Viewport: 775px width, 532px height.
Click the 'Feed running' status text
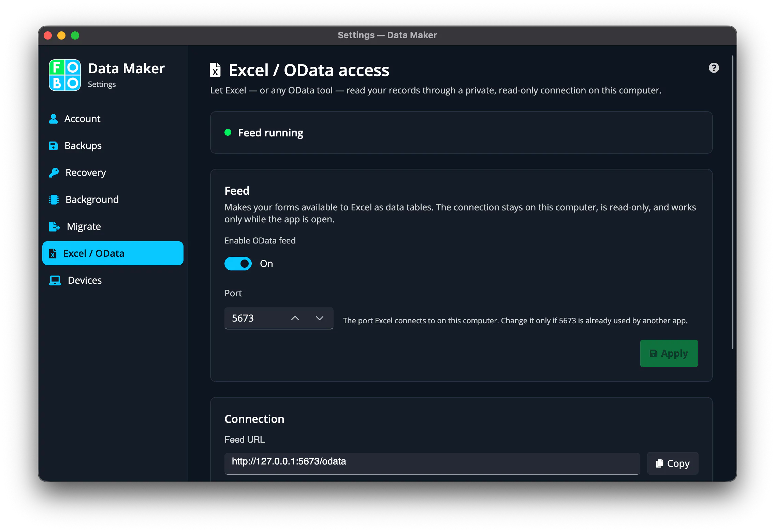pyautogui.click(x=270, y=133)
